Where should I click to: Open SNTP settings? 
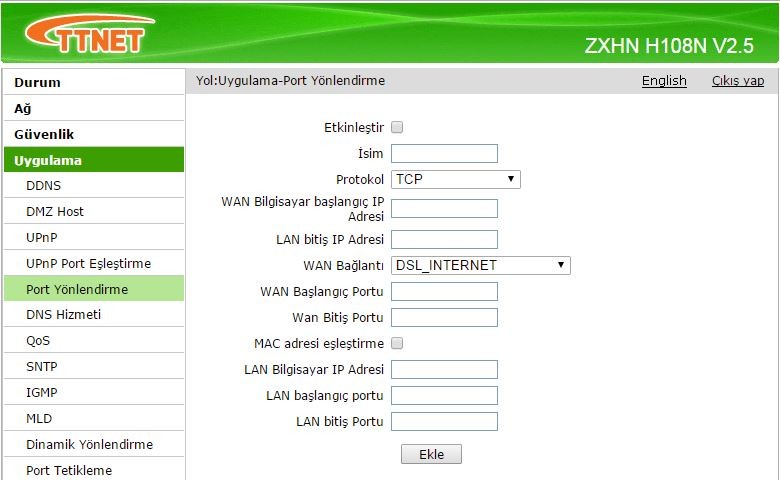[94, 366]
